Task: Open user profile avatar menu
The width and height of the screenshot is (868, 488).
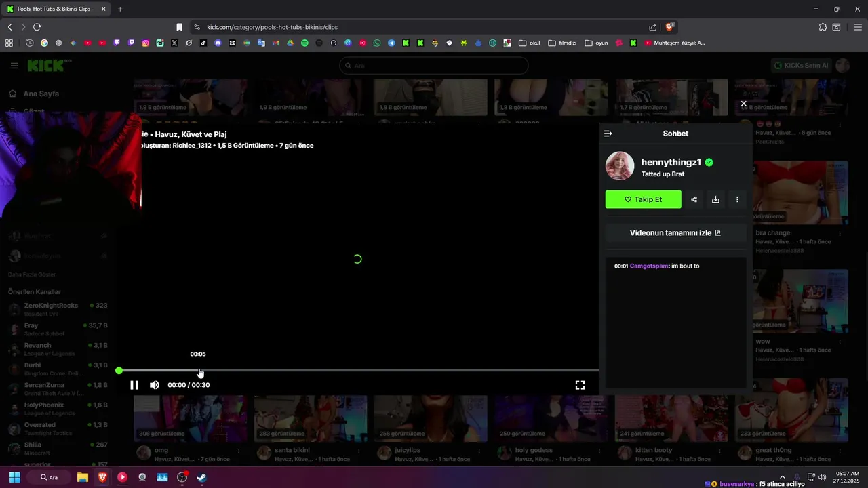Action: 842,65
